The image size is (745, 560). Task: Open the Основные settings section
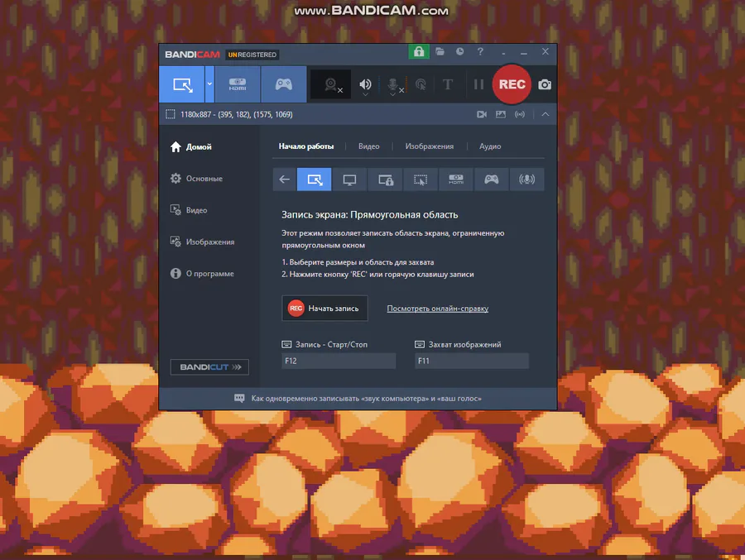(x=196, y=179)
